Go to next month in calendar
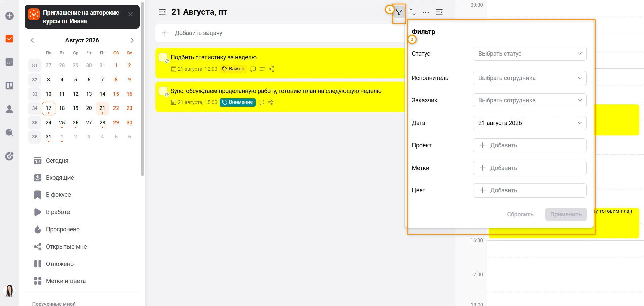Image resolution: width=644 pixels, height=306 pixels. [x=132, y=40]
